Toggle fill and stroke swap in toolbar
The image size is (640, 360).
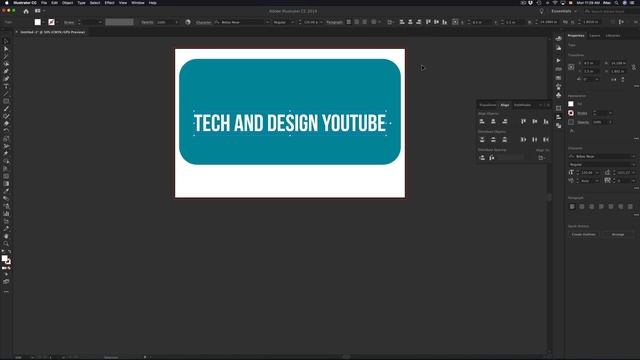coord(9,252)
